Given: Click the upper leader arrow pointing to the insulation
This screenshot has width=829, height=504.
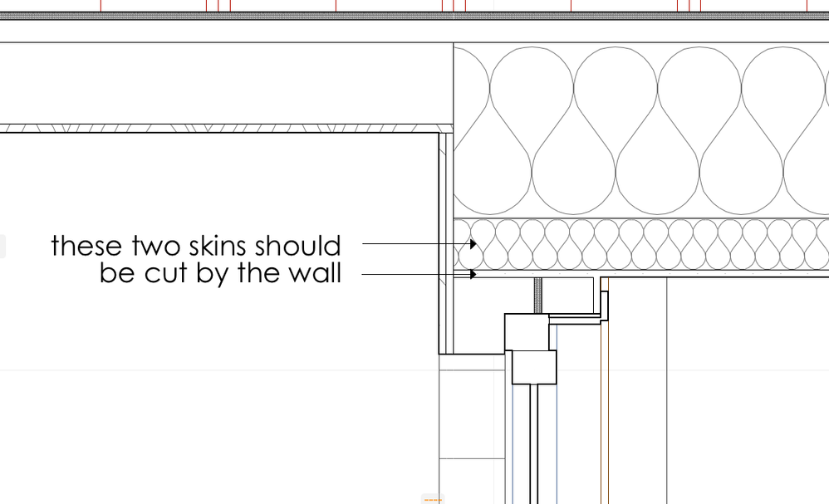Looking at the screenshot, I should (472, 244).
